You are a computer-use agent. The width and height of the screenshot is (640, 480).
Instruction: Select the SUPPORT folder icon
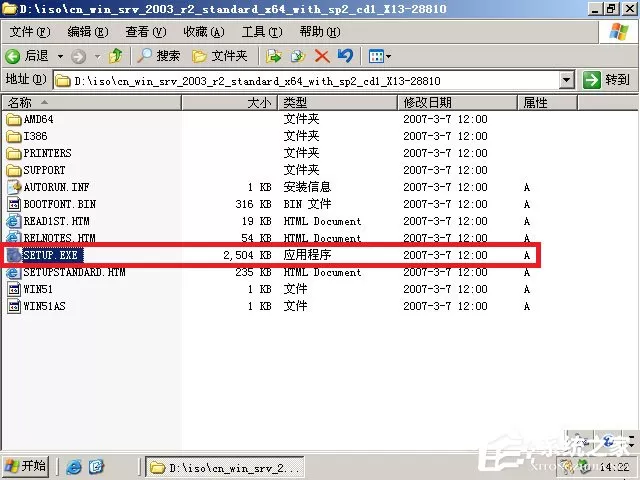(14, 170)
